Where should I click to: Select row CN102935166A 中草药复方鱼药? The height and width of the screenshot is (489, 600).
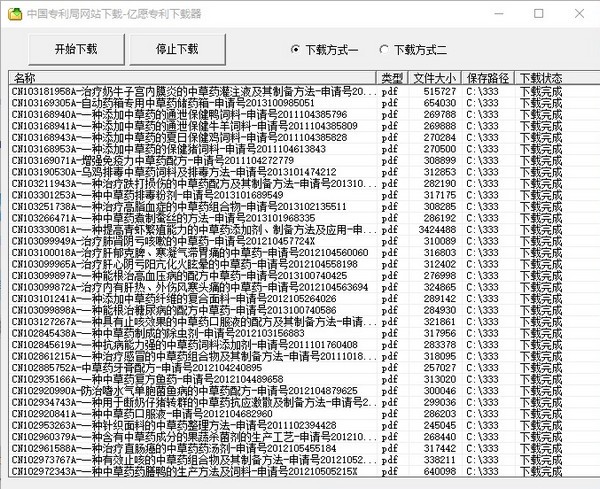[304, 379]
